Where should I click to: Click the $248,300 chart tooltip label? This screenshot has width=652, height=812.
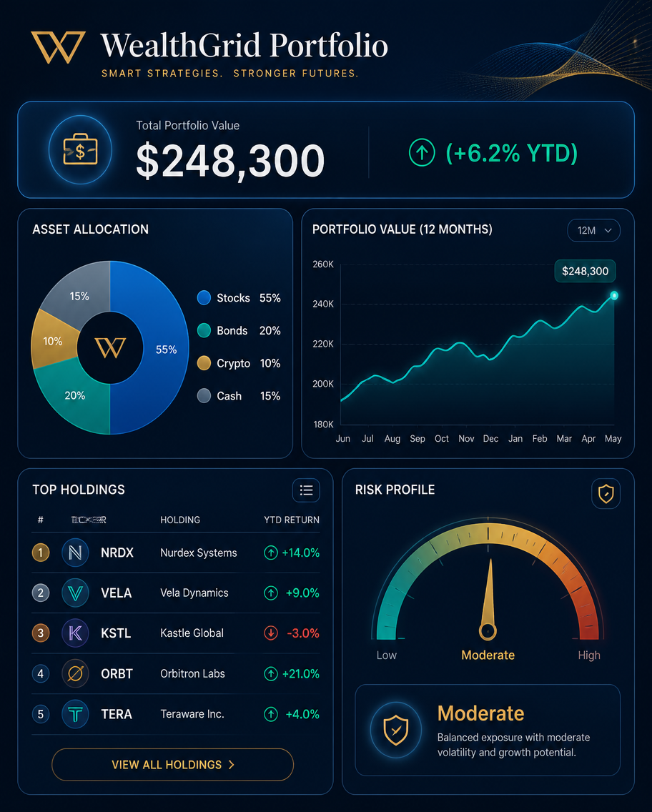coord(586,271)
